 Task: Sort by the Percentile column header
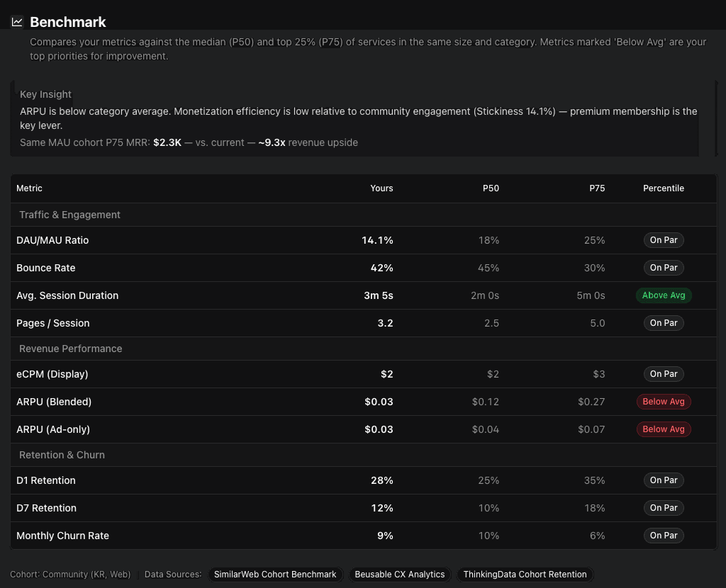coord(664,188)
